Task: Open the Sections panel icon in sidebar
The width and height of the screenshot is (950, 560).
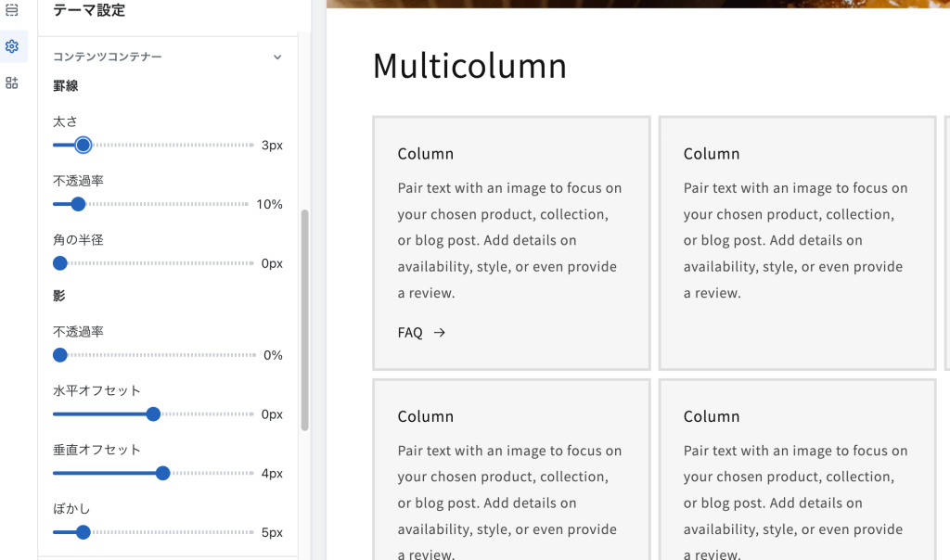Action: point(12,10)
